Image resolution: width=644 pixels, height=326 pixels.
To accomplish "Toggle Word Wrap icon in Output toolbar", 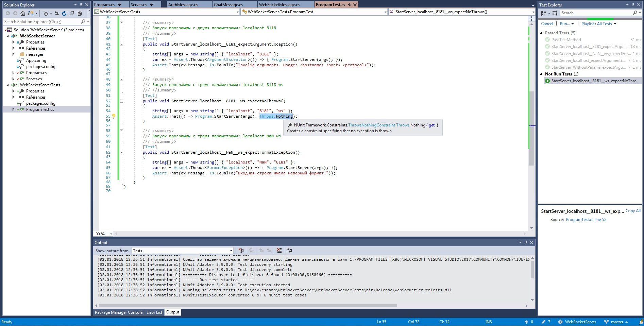I will click(289, 251).
